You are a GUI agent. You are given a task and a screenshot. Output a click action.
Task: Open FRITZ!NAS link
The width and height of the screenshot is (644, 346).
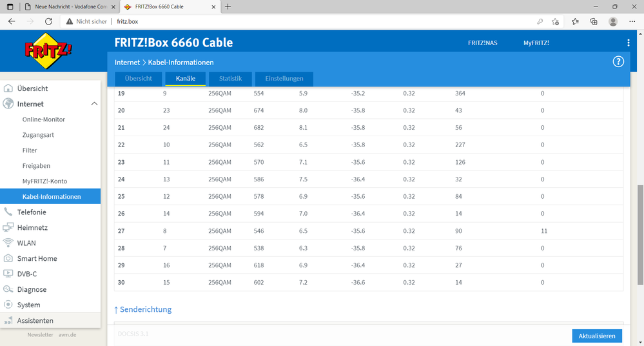pyautogui.click(x=483, y=43)
